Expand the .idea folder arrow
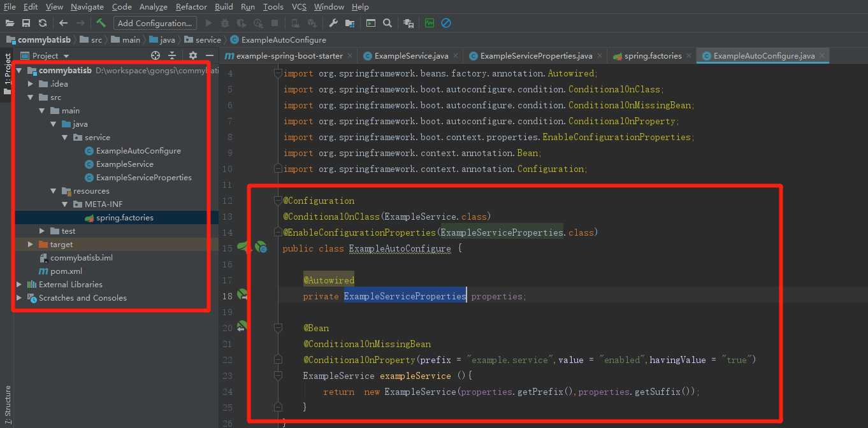 (x=31, y=84)
